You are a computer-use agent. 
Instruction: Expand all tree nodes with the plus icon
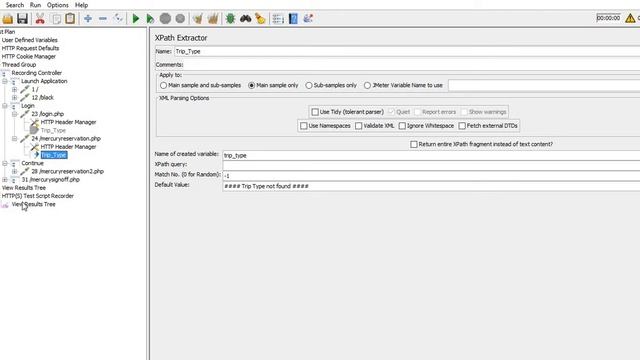88,18
